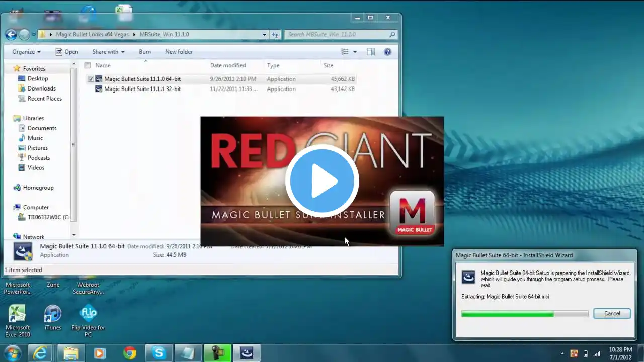Click the Explorer back arrow button
Screen dimensions: 644x362
click(x=11, y=34)
